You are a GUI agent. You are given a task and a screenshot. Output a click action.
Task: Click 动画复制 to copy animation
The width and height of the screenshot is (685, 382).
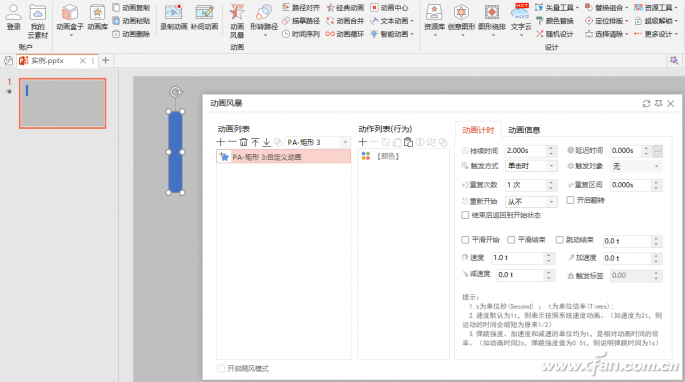point(131,7)
